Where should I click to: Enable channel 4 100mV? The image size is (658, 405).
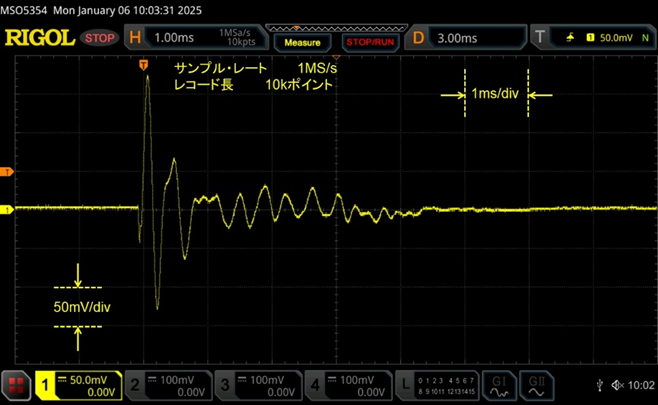coord(348,386)
